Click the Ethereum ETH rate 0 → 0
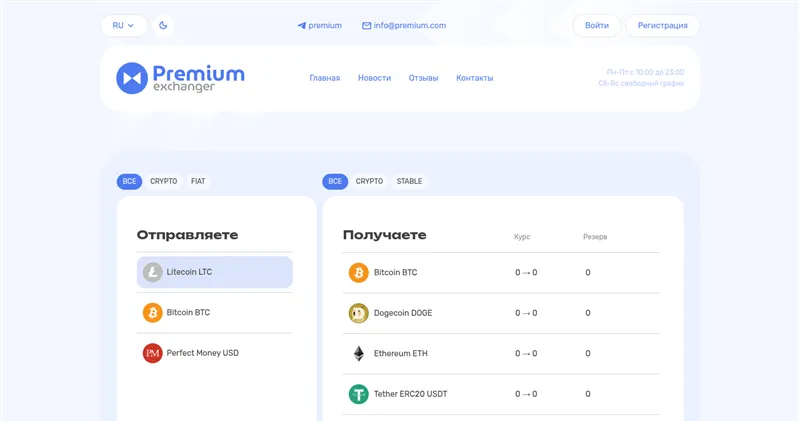The image size is (800, 421). (x=526, y=353)
